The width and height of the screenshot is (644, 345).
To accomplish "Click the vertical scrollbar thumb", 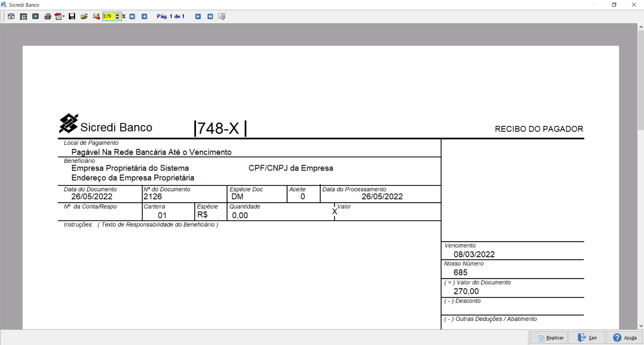I will 641,80.
